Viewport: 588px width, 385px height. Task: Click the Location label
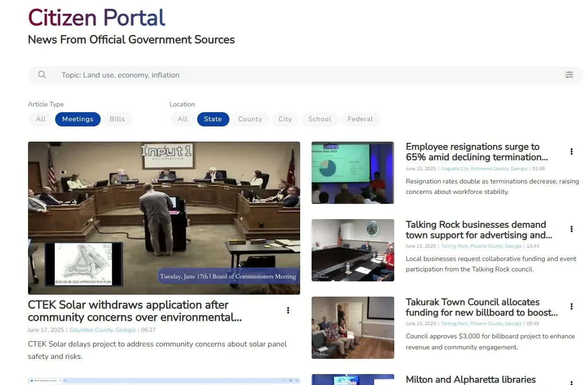(182, 105)
